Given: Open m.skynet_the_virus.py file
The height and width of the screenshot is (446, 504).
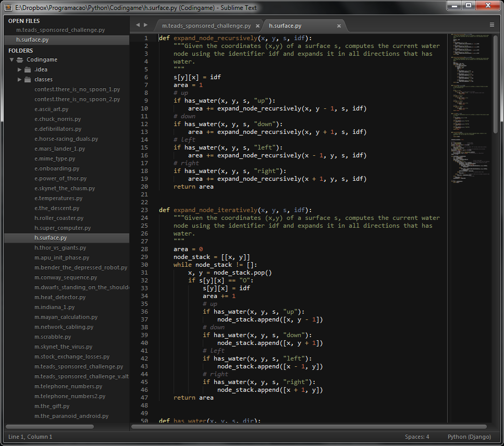Looking at the screenshot, I should click(63, 346).
